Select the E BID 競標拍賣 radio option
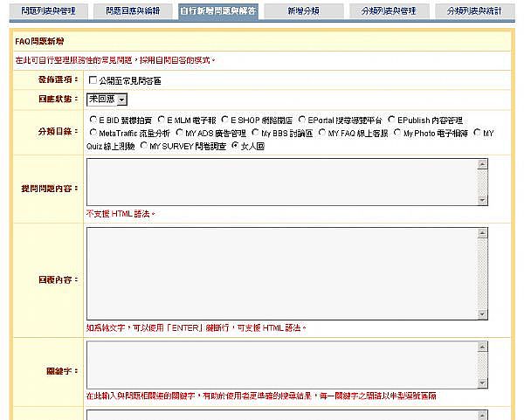 coord(93,120)
